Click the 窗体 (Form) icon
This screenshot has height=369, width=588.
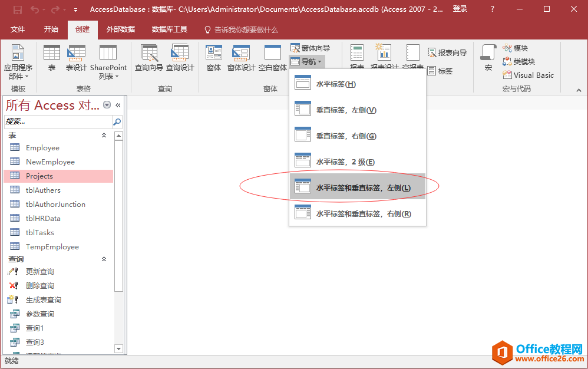[214, 58]
